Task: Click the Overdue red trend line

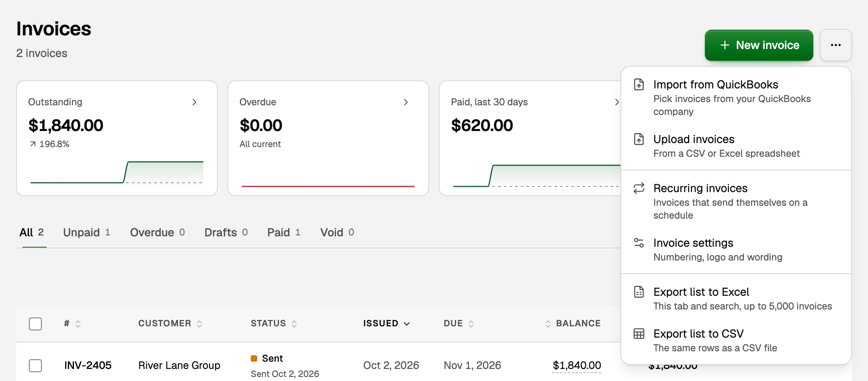Action: pyautogui.click(x=328, y=186)
